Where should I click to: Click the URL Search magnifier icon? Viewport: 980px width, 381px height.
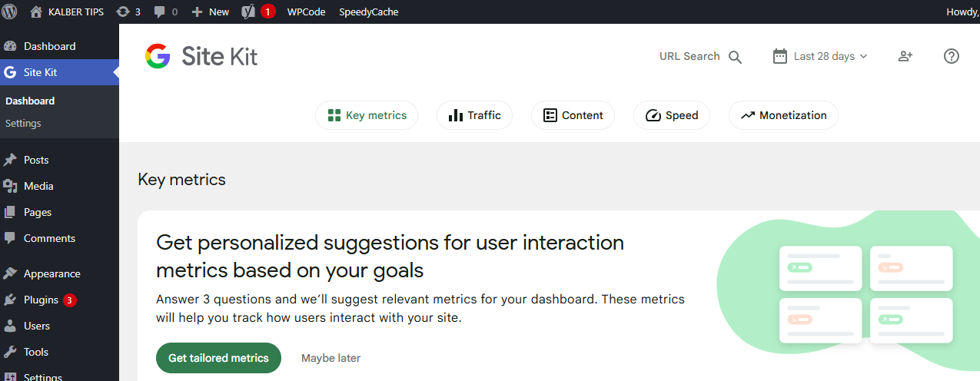[x=735, y=57]
